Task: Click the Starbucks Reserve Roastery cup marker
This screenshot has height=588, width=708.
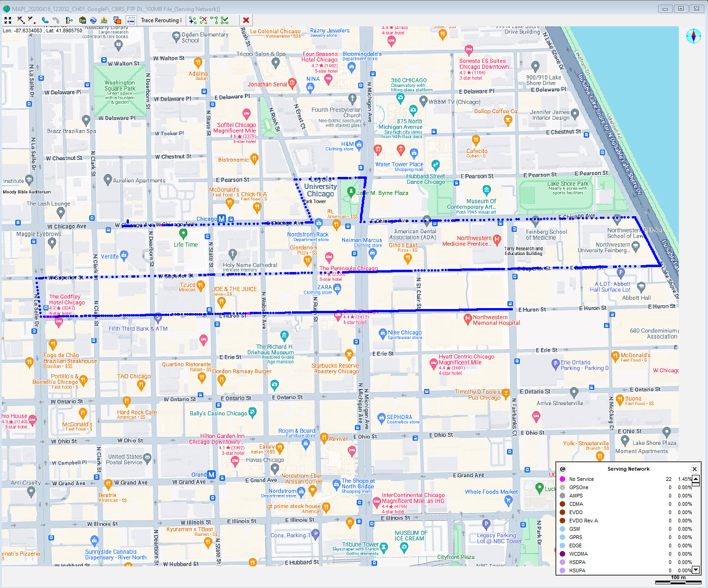Action: [x=349, y=355]
